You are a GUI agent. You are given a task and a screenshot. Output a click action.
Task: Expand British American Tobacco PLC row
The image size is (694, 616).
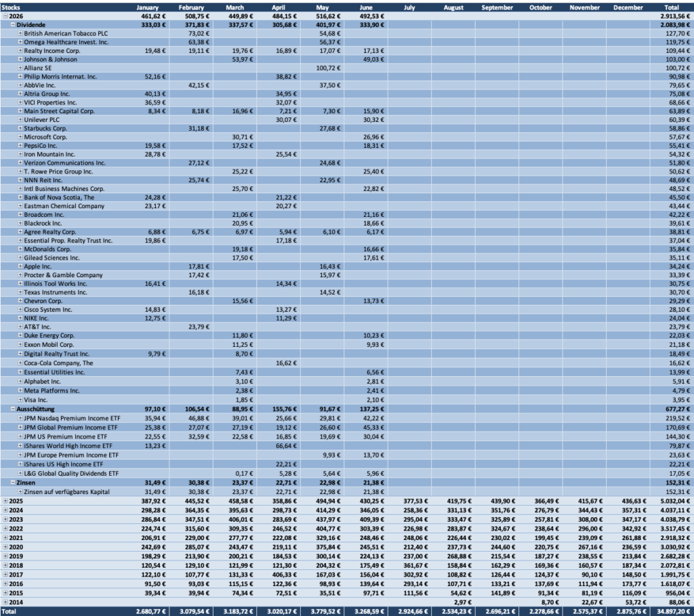[x=20, y=33]
